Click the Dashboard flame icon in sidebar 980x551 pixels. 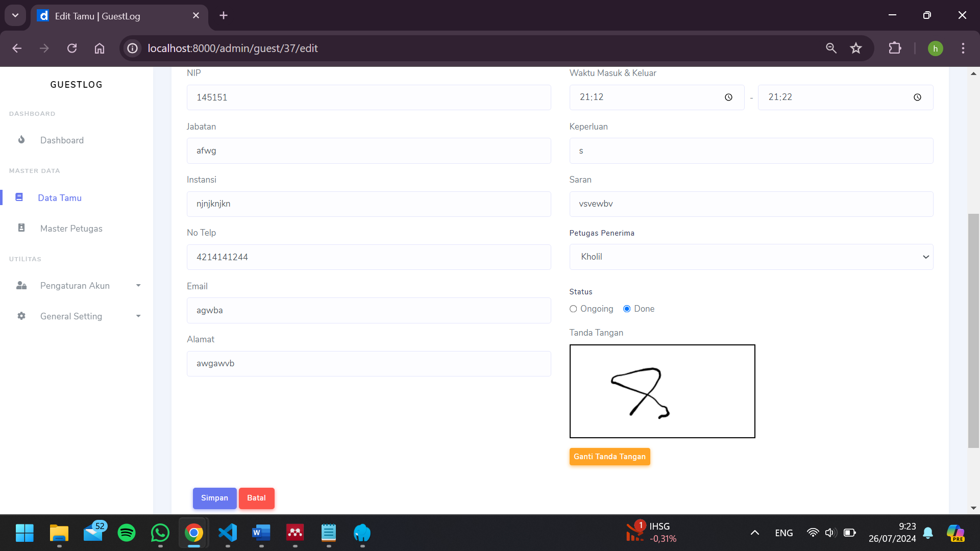pos(21,140)
